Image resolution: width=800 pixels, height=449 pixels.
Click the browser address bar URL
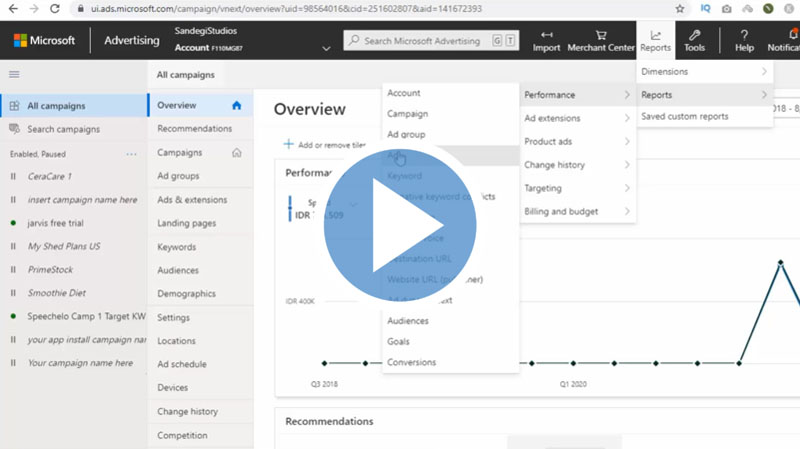286,9
